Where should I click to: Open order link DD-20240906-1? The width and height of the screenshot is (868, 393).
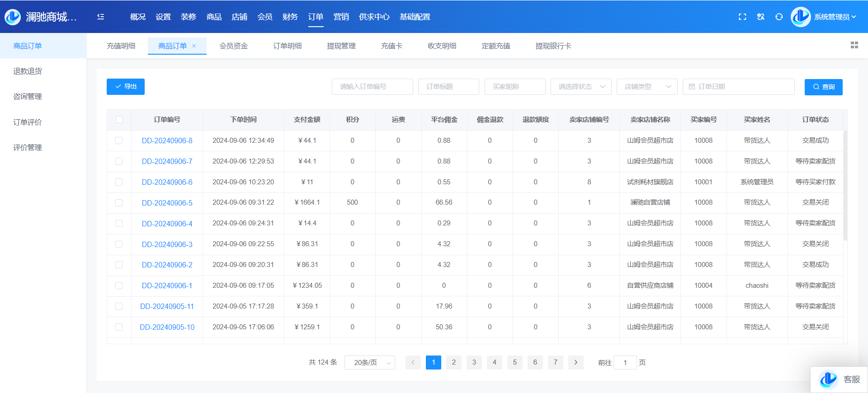pyautogui.click(x=167, y=285)
